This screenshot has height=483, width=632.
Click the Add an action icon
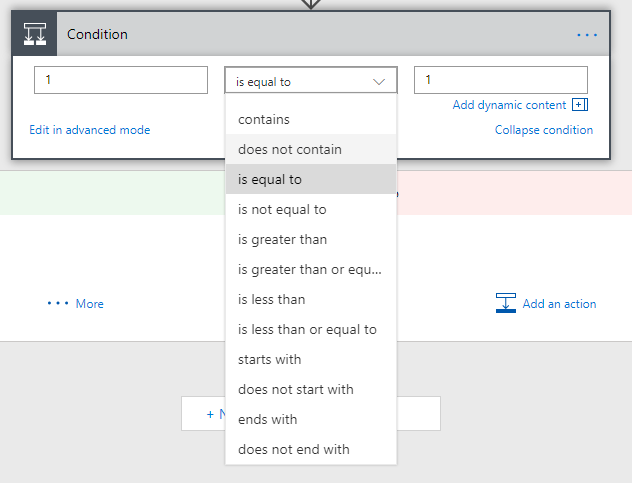506,303
